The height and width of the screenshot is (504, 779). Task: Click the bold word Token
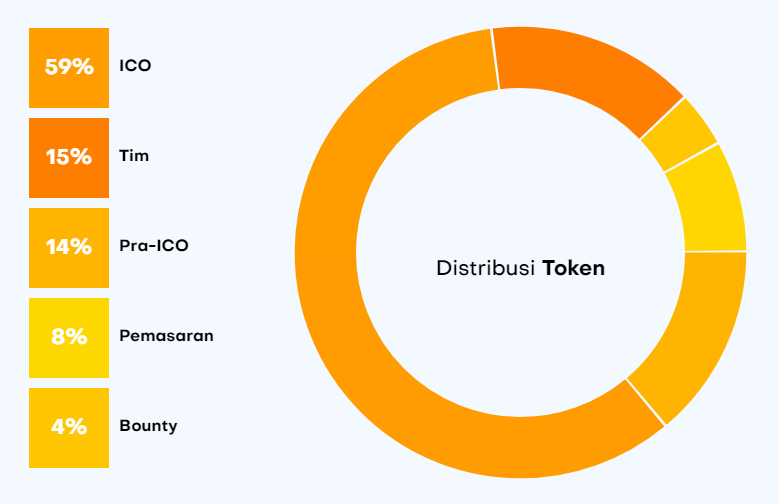[x=574, y=268]
